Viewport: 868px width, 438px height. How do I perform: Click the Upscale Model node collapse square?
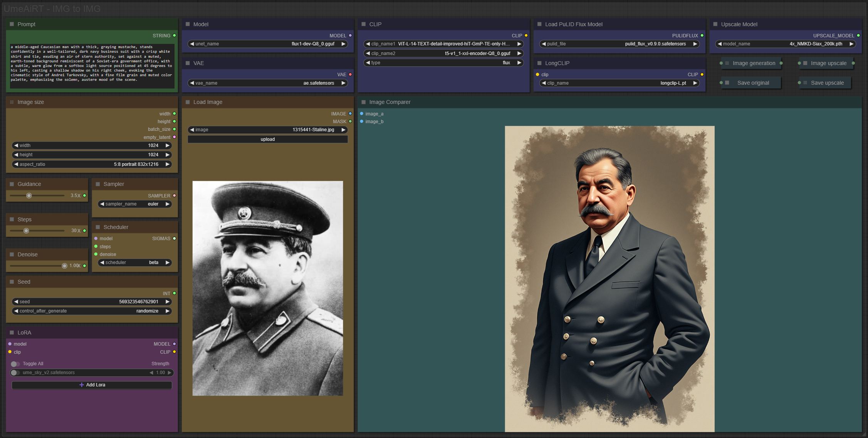tap(715, 24)
